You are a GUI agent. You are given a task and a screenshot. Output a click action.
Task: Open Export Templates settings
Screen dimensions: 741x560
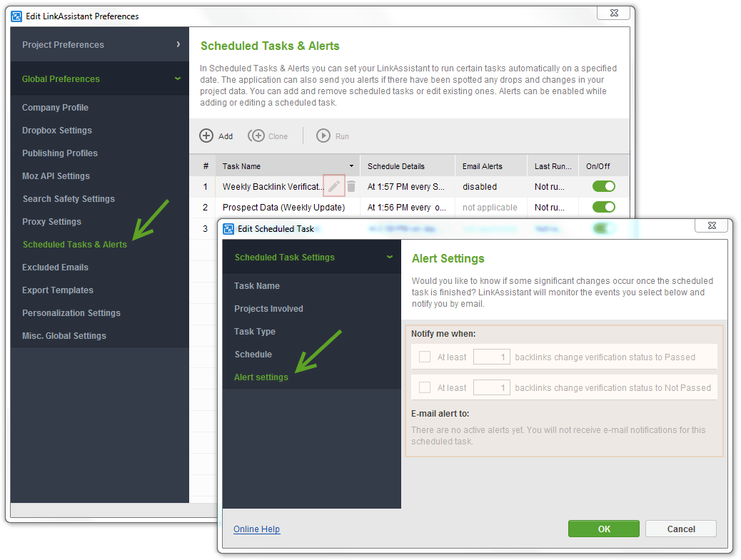(58, 290)
